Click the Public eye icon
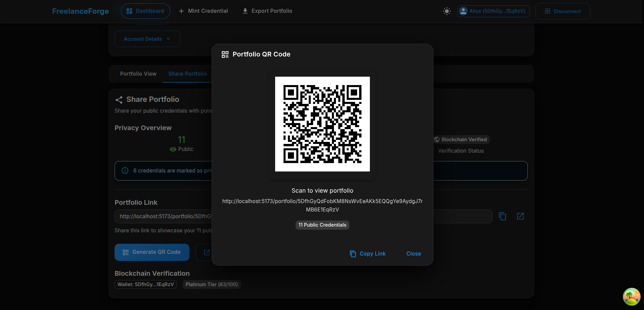The width and height of the screenshot is (644, 310). pos(173,149)
